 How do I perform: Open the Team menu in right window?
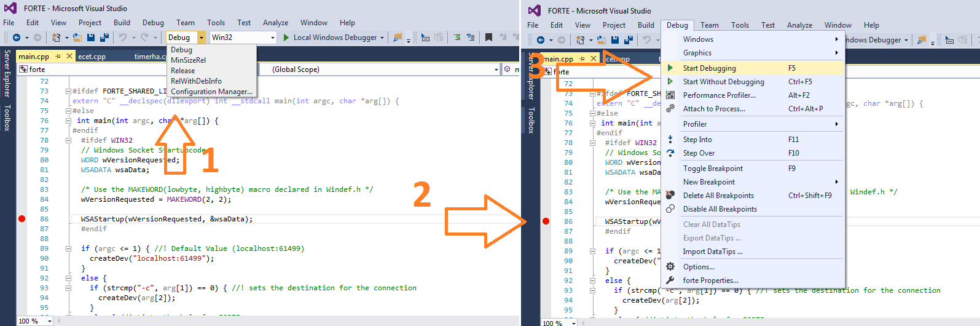pos(710,25)
